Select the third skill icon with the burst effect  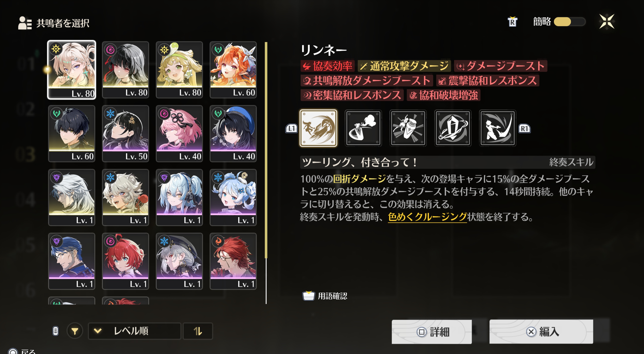[408, 128]
